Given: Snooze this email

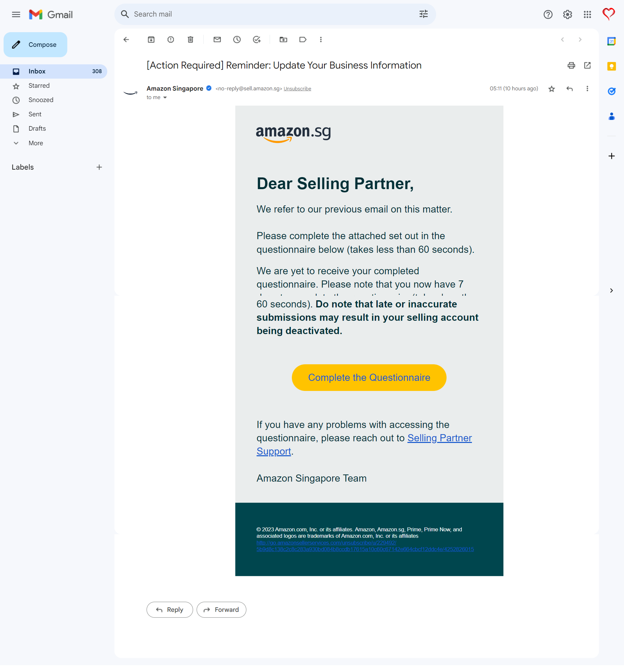Looking at the screenshot, I should point(237,40).
